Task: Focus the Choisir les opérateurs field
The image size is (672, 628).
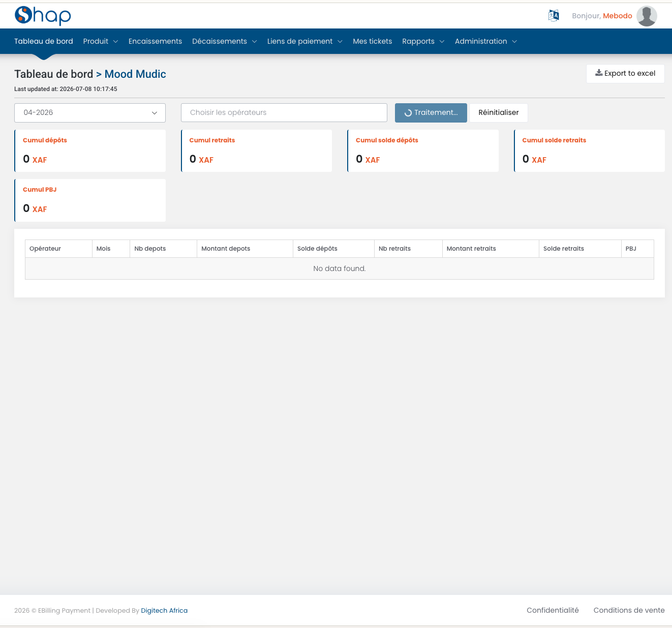Action: coord(284,113)
